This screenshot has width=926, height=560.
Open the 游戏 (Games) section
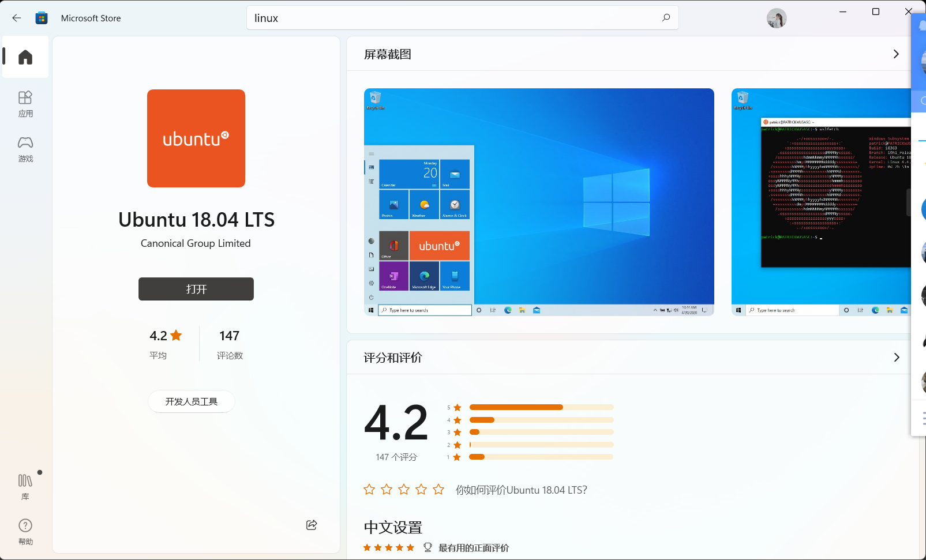coord(25,149)
